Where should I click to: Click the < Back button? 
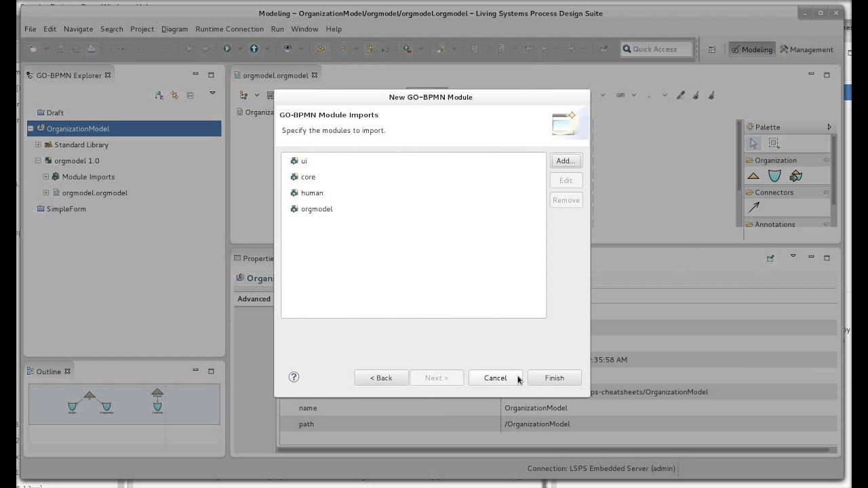381,378
